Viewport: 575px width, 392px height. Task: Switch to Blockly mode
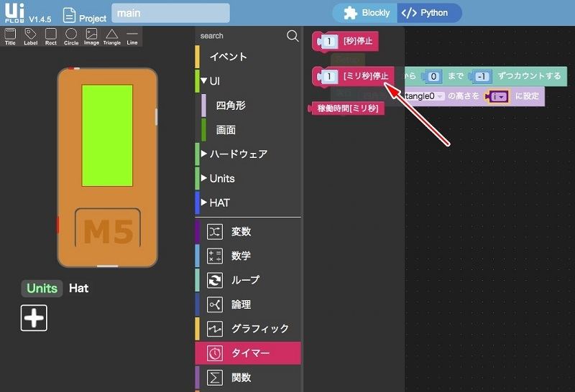367,13
